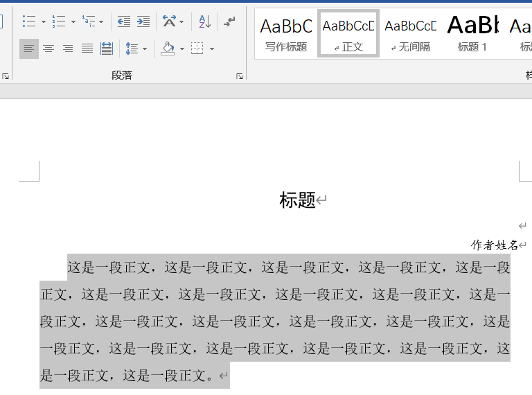Apply 标题 1 style
This screenshot has height=395, width=532.
tap(472, 34)
